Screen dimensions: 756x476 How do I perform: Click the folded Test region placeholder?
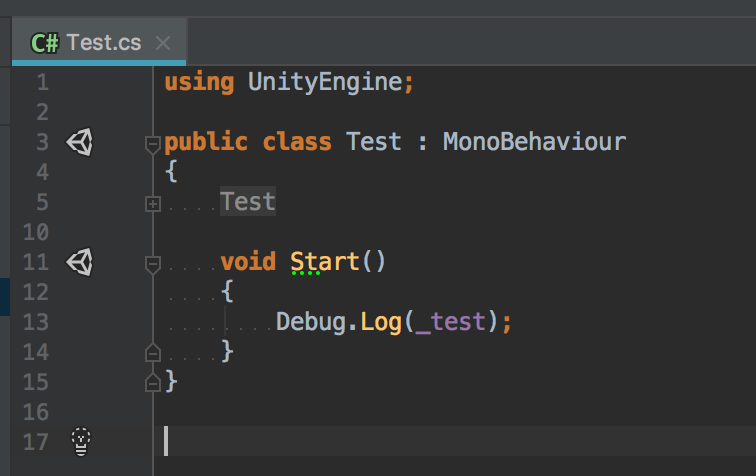pyautogui.click(x=248, y=201)
